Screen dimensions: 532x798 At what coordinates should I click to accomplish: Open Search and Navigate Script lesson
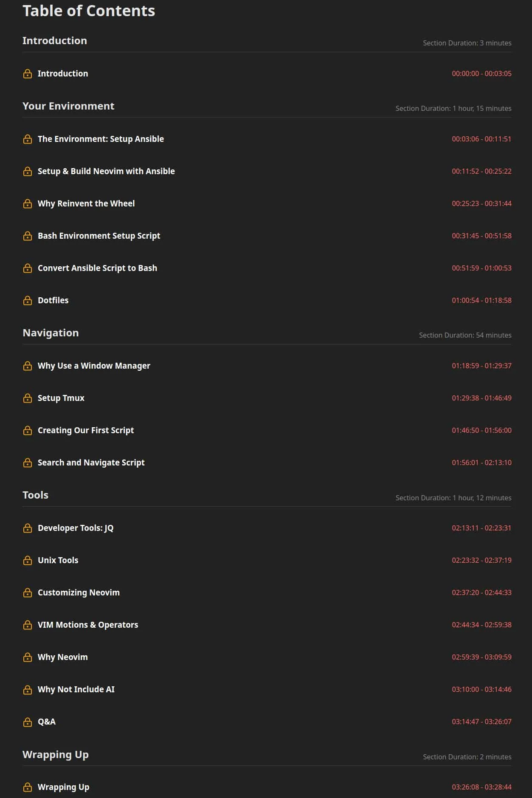[91, 462]
